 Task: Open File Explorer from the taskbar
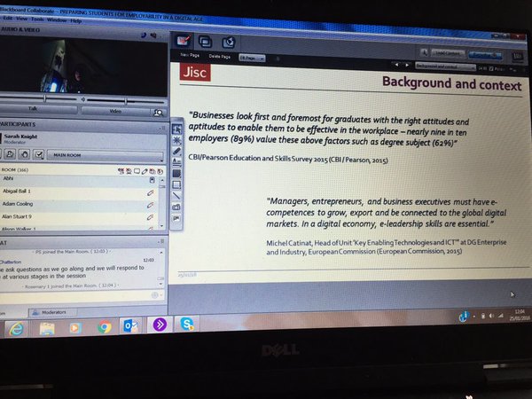pyautogui.click(x=47, y=328)
